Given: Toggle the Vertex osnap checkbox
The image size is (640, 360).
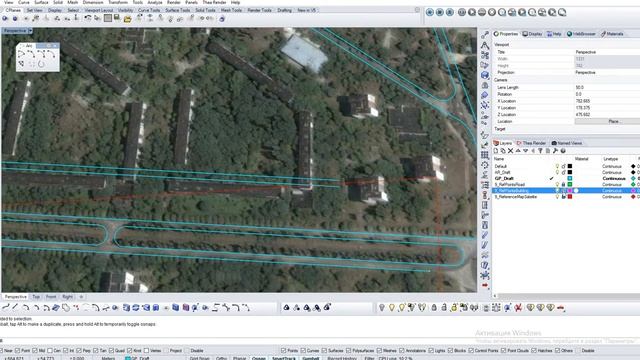Looking at the screenshot, I should 146,351.
